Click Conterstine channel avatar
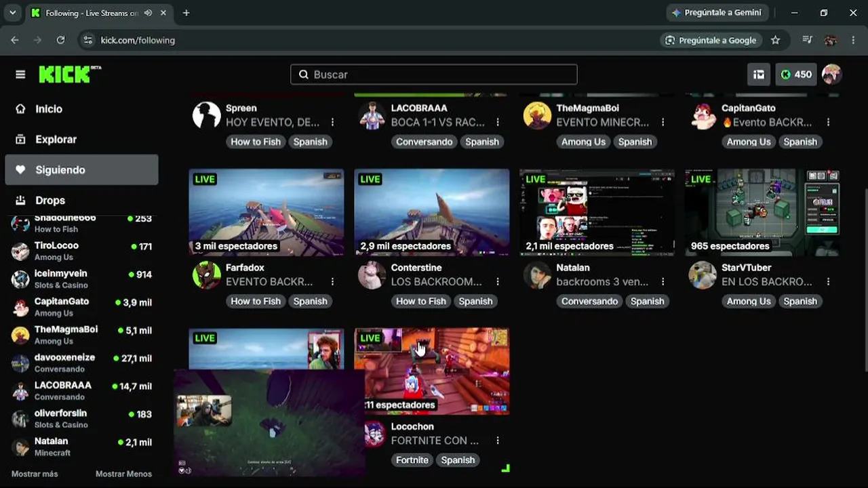The height and width of the screenshot is (488, 868). coord(372,275)
